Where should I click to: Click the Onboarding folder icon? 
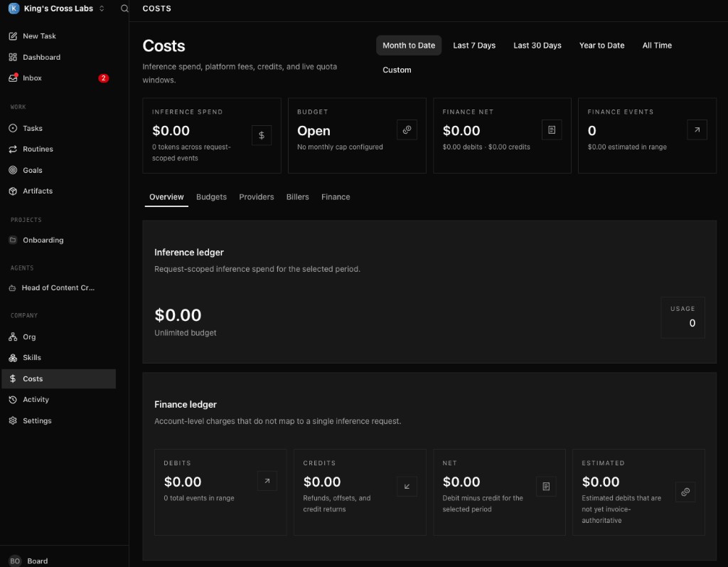pos(13,240)
